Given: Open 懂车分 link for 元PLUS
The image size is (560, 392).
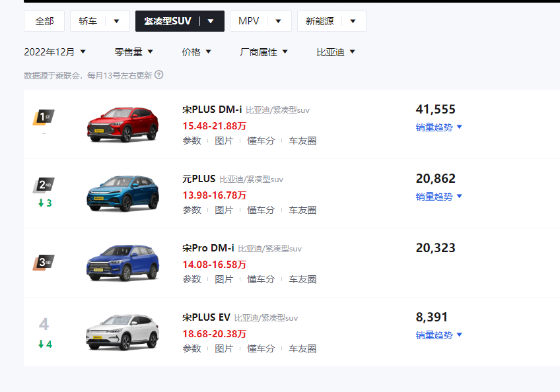Looking at the screenshot, I should point(261,210).
